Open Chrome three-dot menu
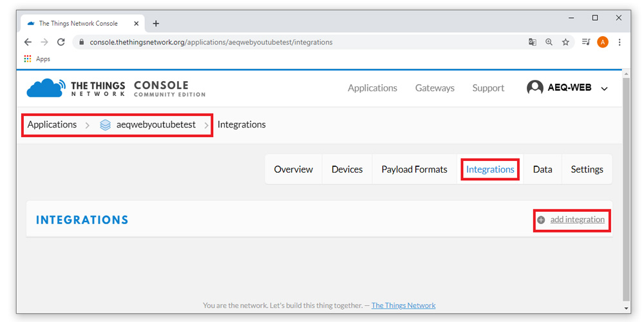 click(620, 42)
